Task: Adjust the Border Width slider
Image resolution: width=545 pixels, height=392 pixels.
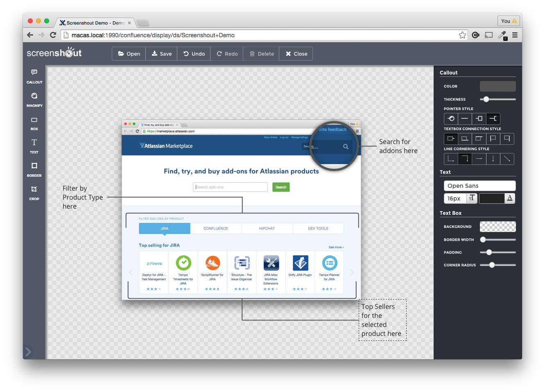Action: coord(498,240)
